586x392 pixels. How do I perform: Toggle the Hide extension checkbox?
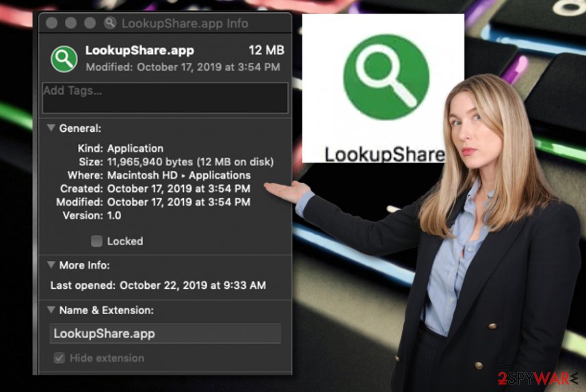click(x=59, y=358)
